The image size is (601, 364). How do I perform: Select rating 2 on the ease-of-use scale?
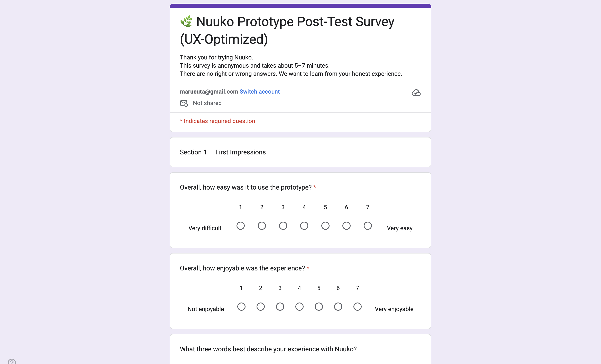pyautogui.click(x=262, y=226)
